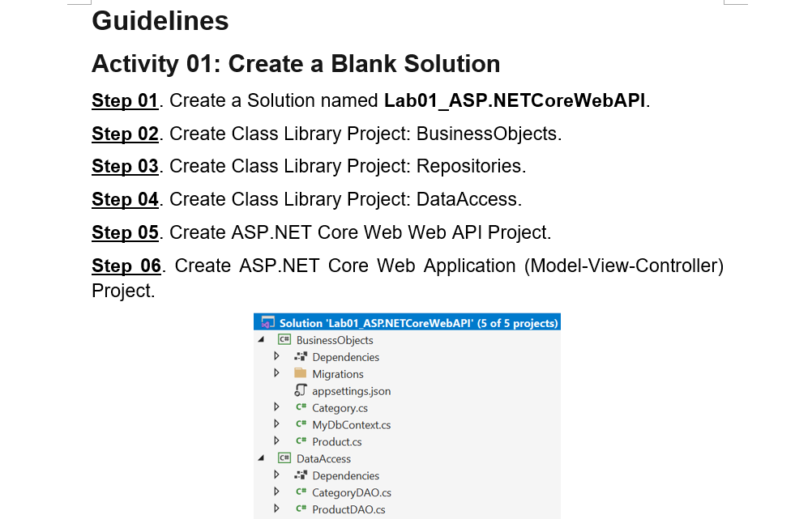The width and height of the screenshot is (812, 519).
Task: Select the appsettings.json file name
Action: click(351, 391)
